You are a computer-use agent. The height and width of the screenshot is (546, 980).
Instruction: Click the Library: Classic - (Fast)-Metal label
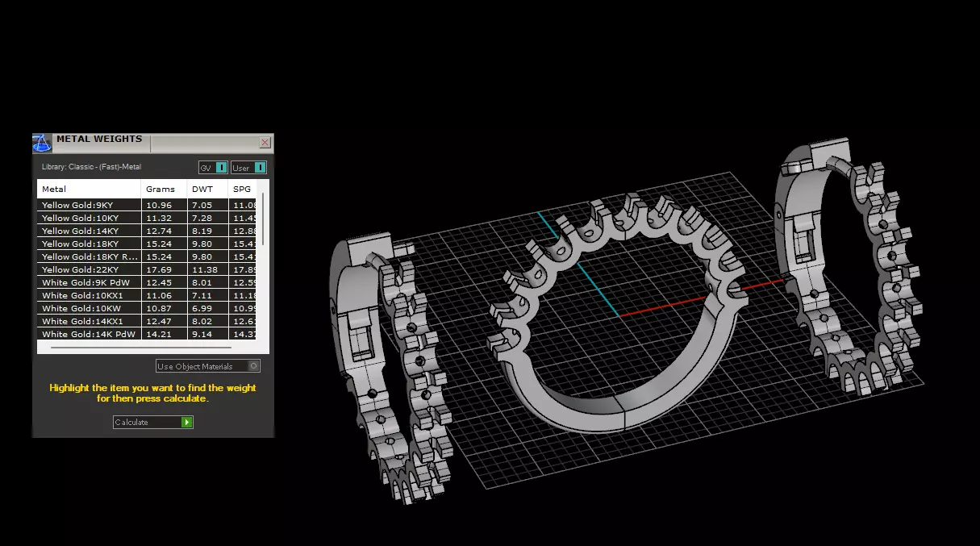(x=91, y=167)
